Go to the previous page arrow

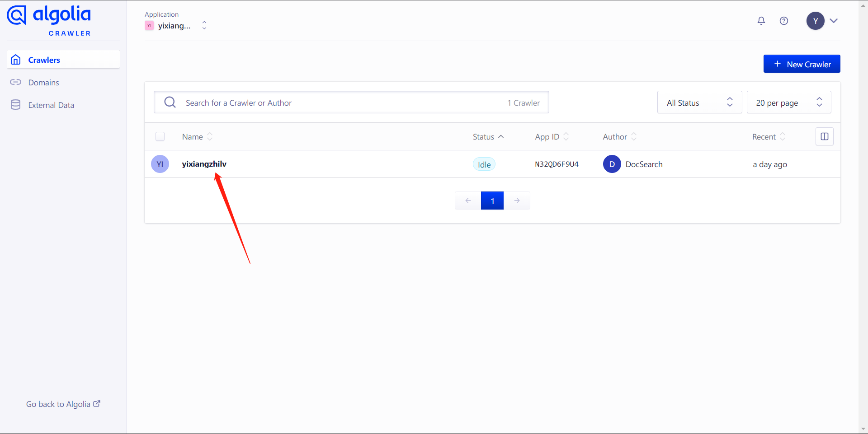pyautogui.click(x=468, y=201)
